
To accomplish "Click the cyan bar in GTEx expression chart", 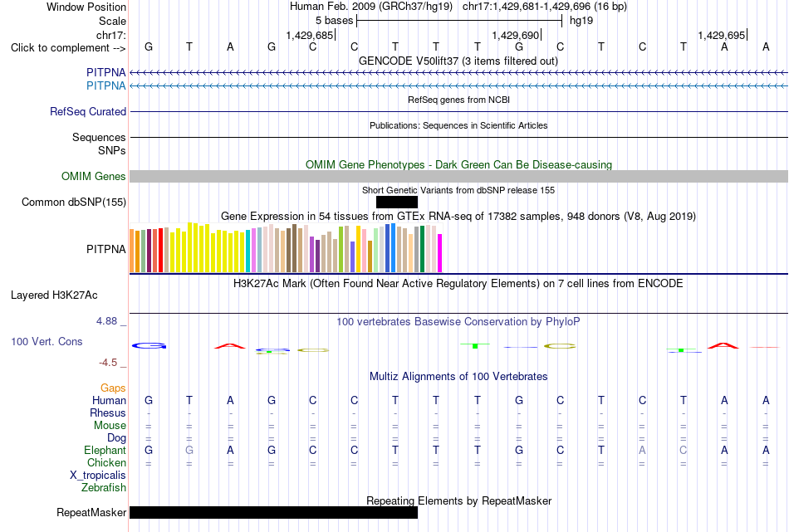I will coord(248,251).
